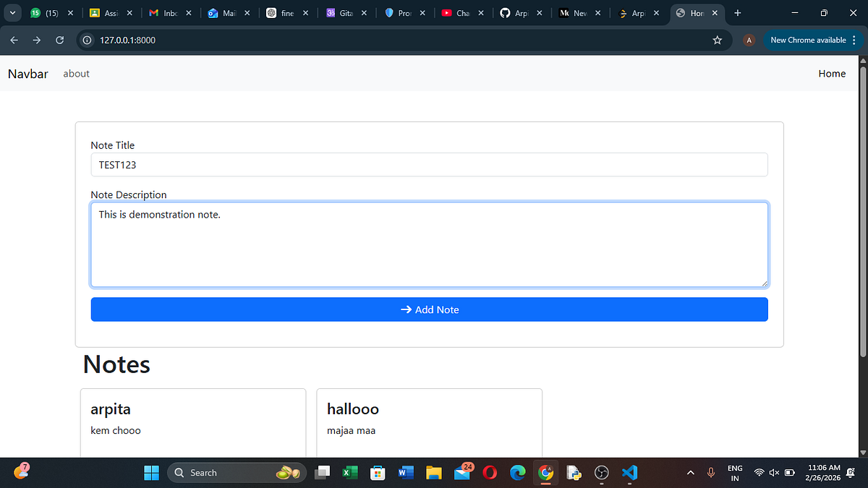
Task: Switch to the 'Assi' browser tab
Action: pos(111,13)
